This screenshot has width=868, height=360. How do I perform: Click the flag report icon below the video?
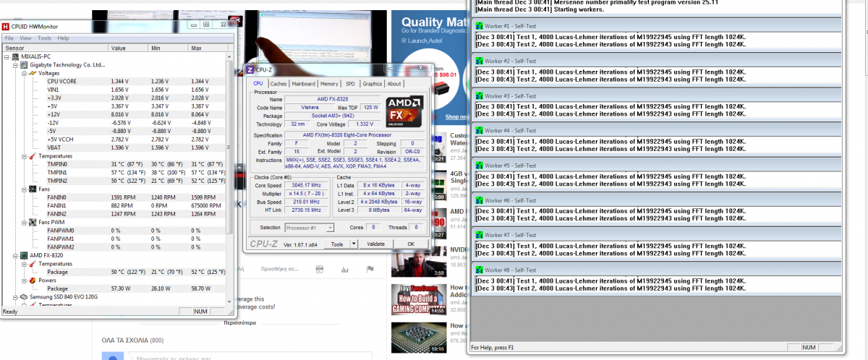[x=370, y=269]
